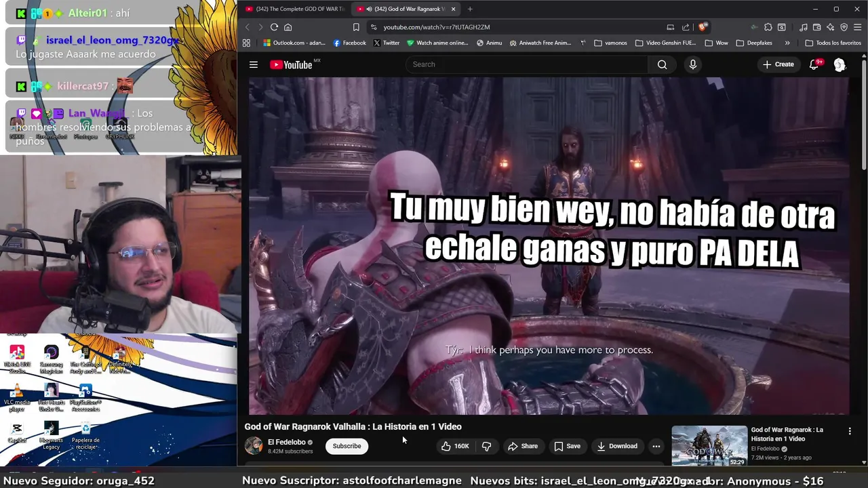Start voice search with the microphone icon

pyautogui.click(x=692, y=64)
